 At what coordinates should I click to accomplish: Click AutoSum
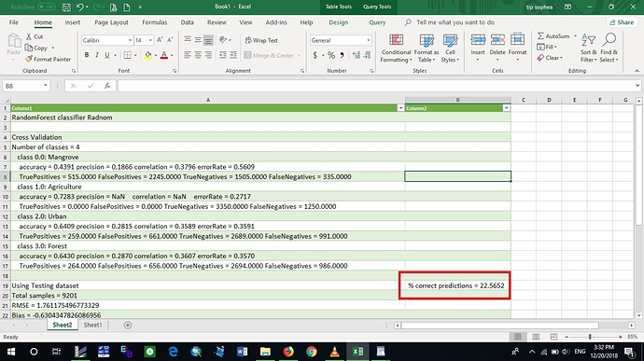[553, 36]
